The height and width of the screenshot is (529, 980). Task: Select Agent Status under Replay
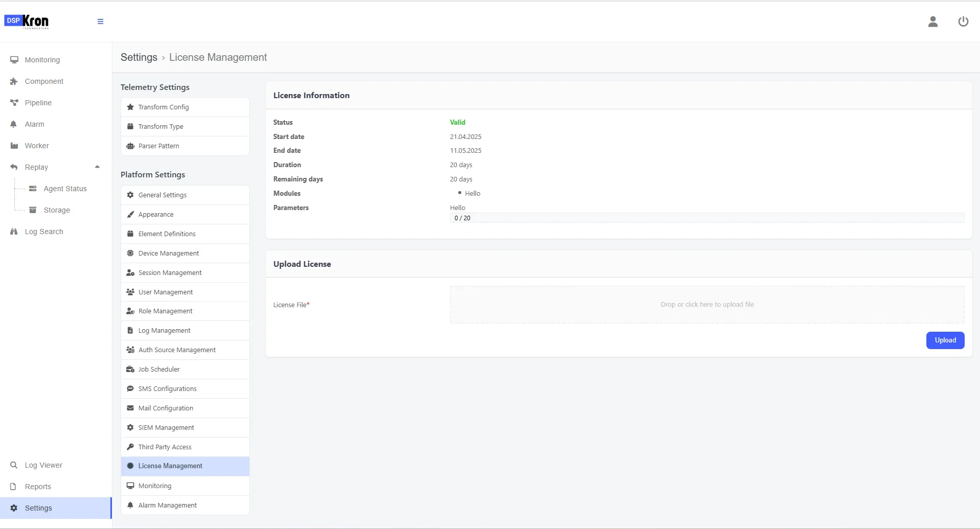click(65, 189)
